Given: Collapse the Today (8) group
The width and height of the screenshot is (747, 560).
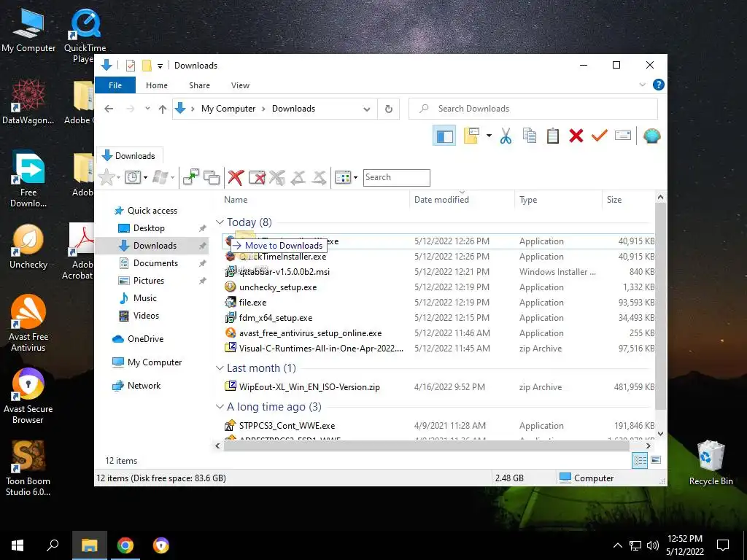Looking at the screenshot, I should [220, 222].
